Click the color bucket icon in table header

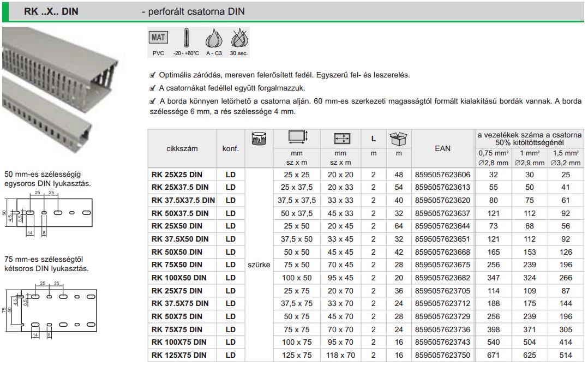[258, 139]
